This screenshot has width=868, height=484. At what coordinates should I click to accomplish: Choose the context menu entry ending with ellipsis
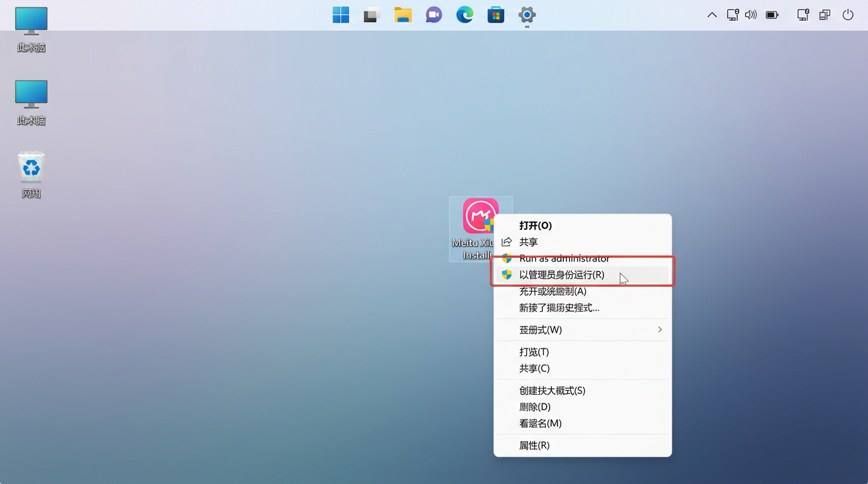tap(582, 308)
